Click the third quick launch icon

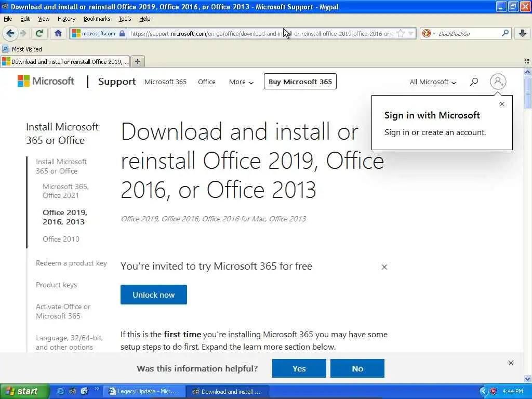tap(84, 391)
